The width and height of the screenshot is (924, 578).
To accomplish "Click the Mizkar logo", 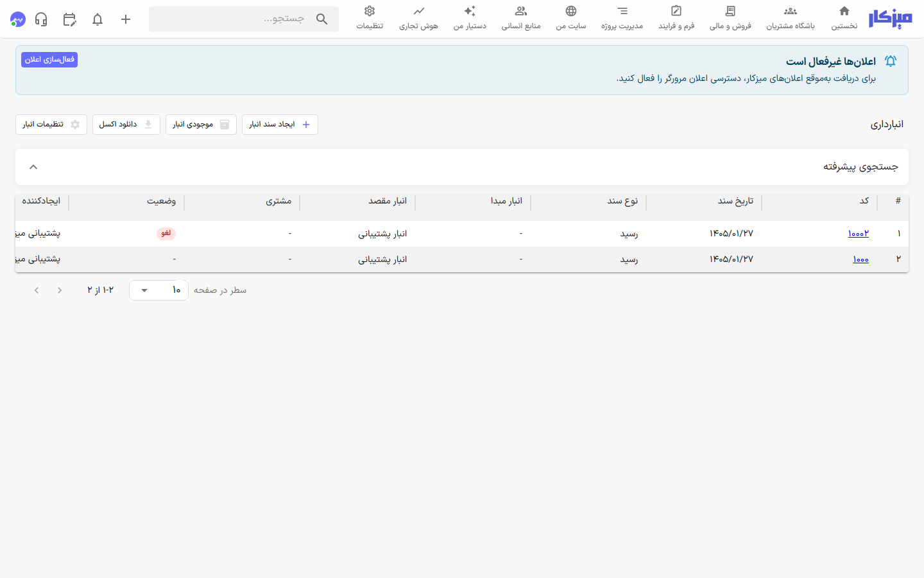I will click(x=890, y=19).
